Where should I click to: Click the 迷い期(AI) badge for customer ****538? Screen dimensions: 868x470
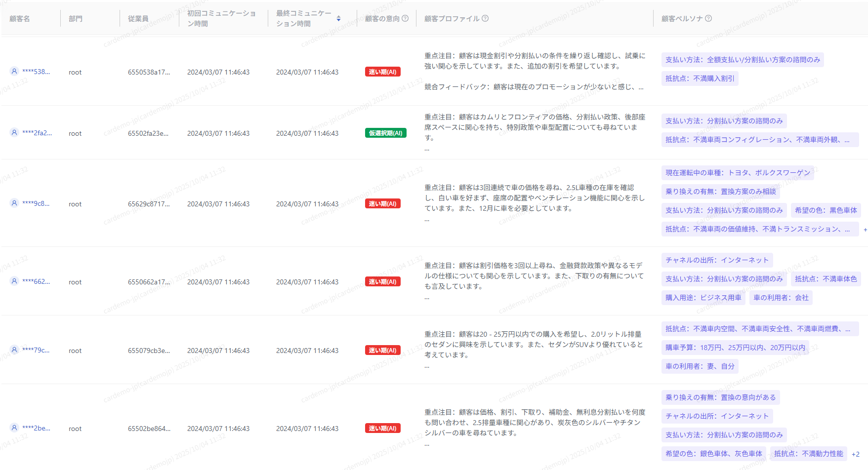(x=383, y=72)
